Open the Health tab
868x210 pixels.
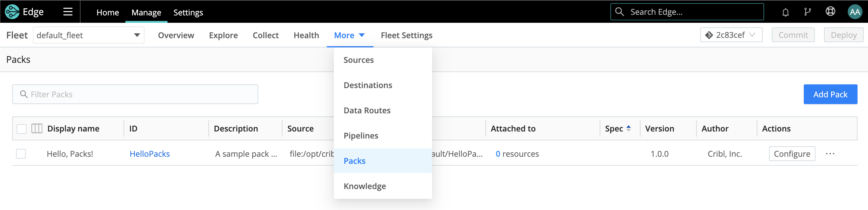[x=306, y=35]
